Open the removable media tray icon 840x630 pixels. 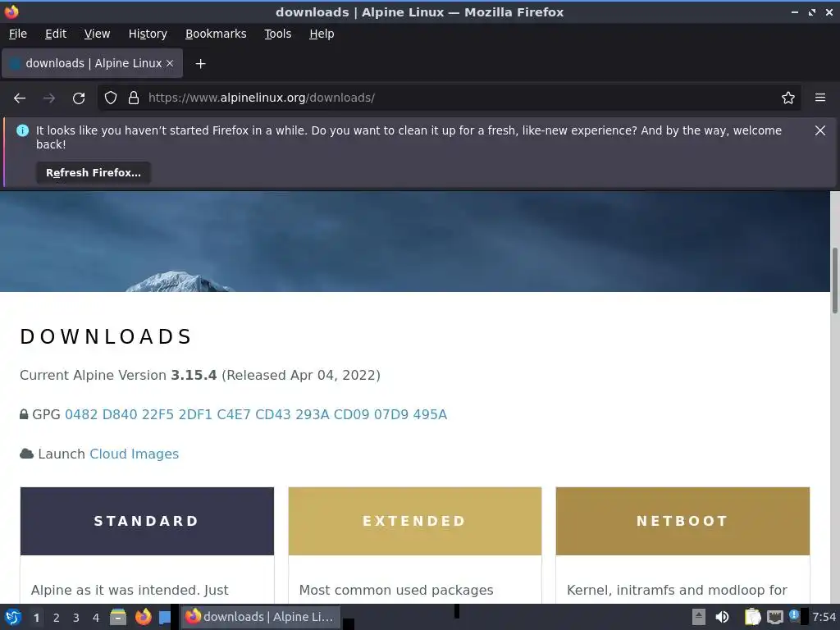pos(699,617)
